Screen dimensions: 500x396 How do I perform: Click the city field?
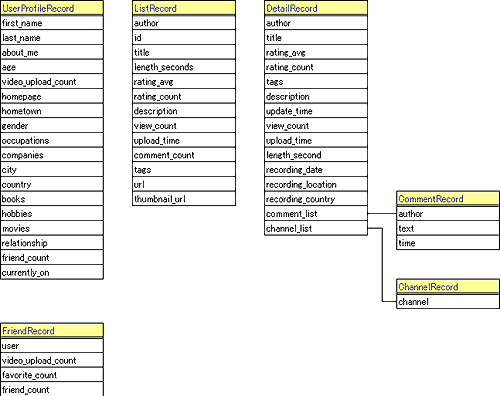(x=52, y=169)
